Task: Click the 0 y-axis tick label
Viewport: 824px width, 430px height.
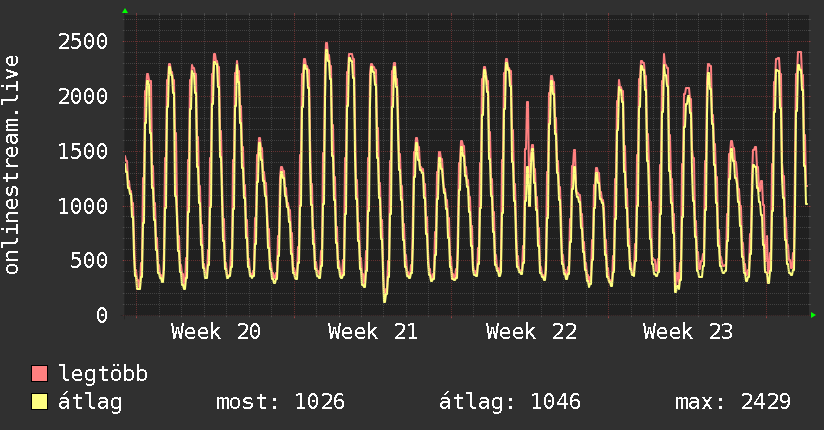Action: [x=102, y=315]
